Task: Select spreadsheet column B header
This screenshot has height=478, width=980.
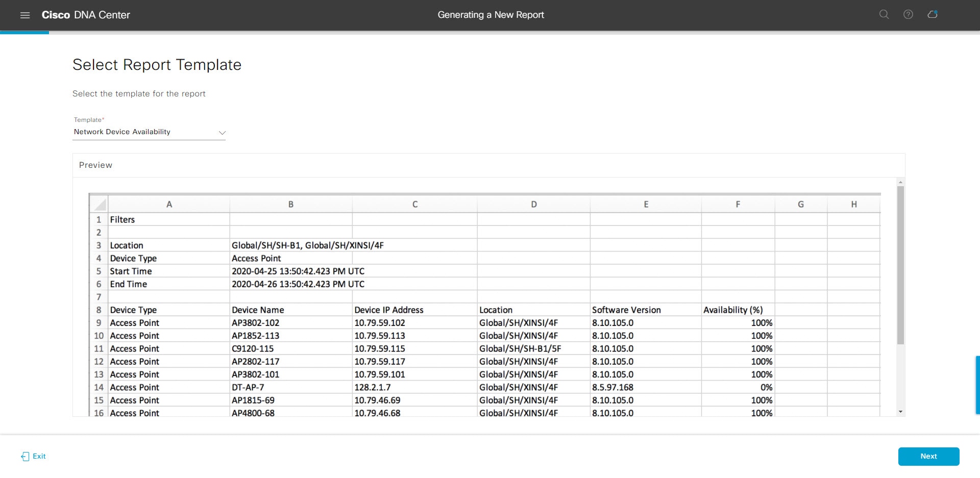Action: tap(291, 204)
